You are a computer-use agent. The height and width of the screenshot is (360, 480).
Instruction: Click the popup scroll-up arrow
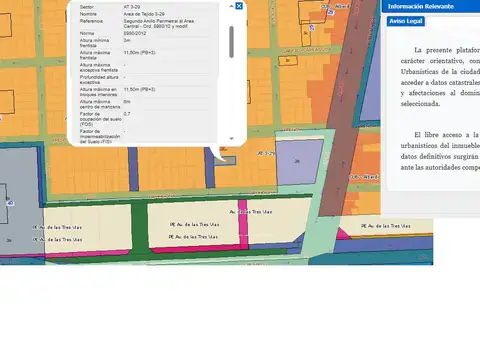tap(231, 6)
